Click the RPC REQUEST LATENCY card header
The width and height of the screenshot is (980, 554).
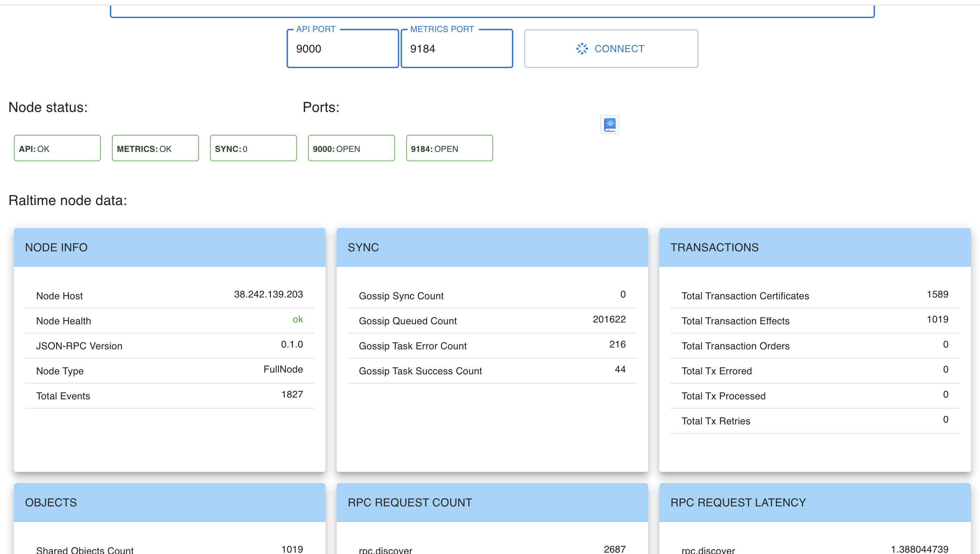[x=814, y=502]
